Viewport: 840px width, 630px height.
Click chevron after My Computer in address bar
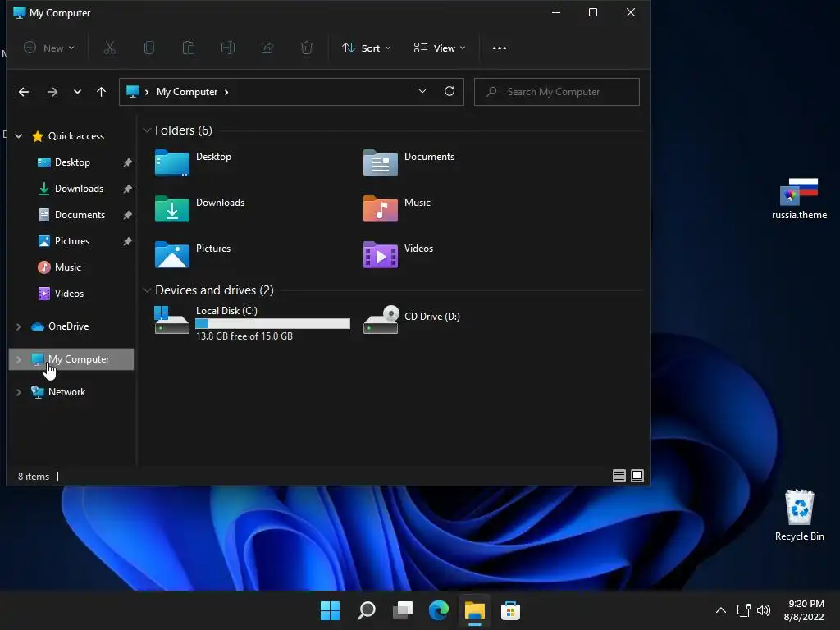226,92
